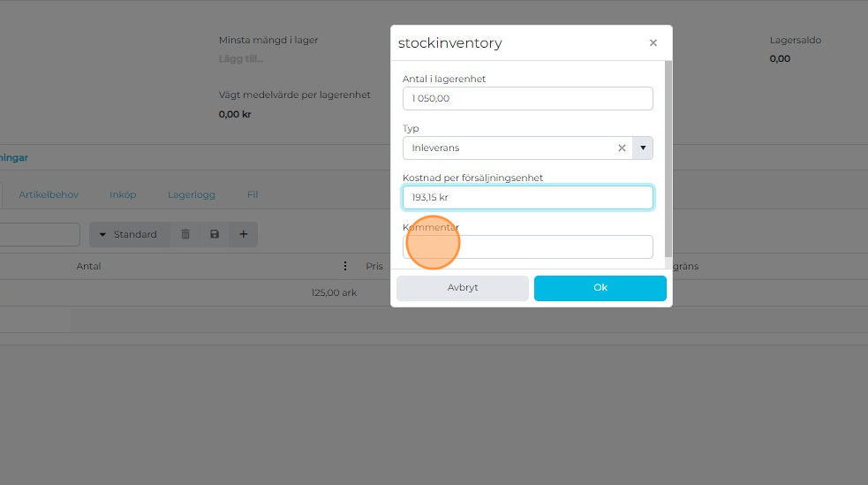
Task: Open the Standard view dropdown
Action: click(x=129, y=234)
